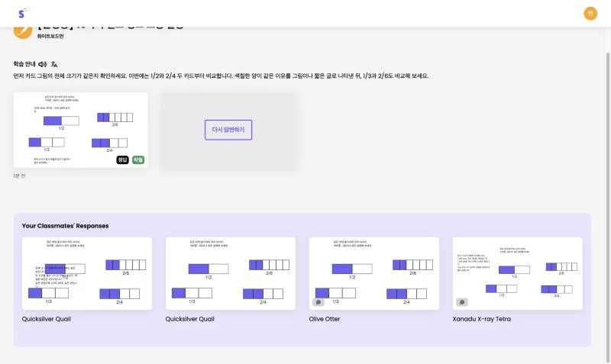Viewport: 611px width, 364px height.
Task: Open the orange user avatar menu
Action: 590,14
